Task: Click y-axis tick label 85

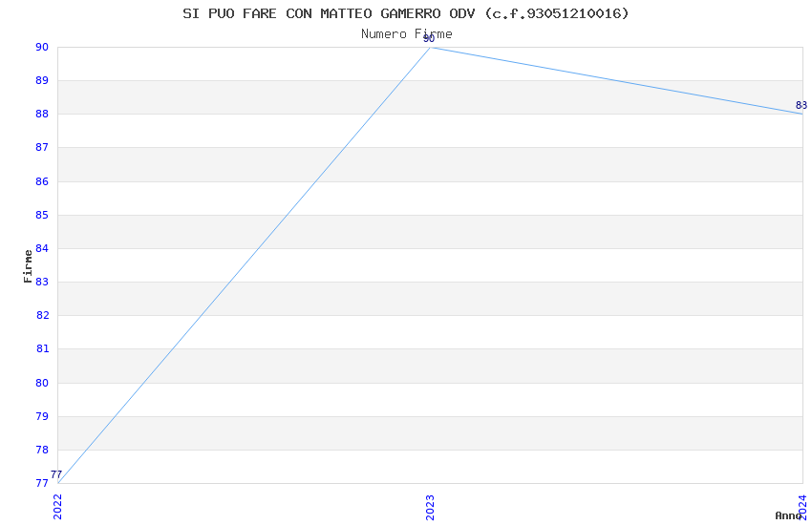Action: point(42,215)
